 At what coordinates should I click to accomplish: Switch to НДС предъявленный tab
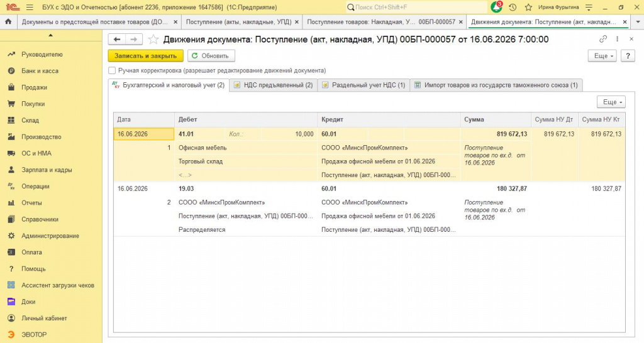coord(273,85)
